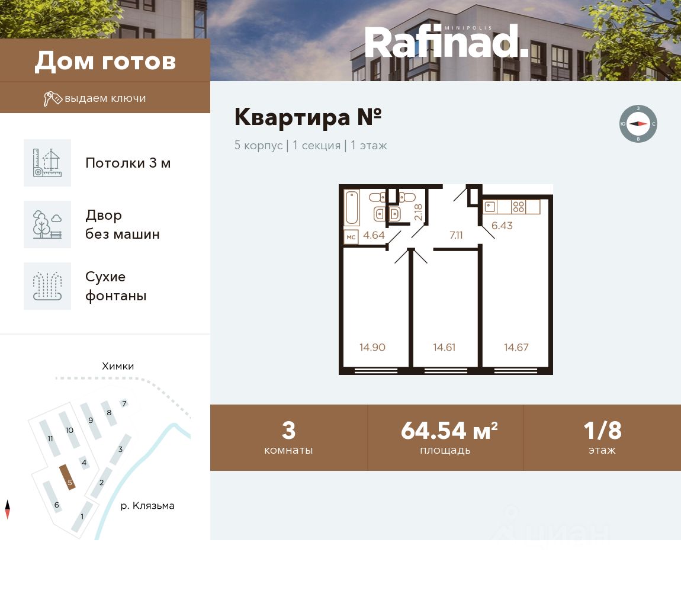Image resolution: width=681 pixels, height=616 pixels.
Task: Select building 2 on the site map
Action: coord(101,483)
